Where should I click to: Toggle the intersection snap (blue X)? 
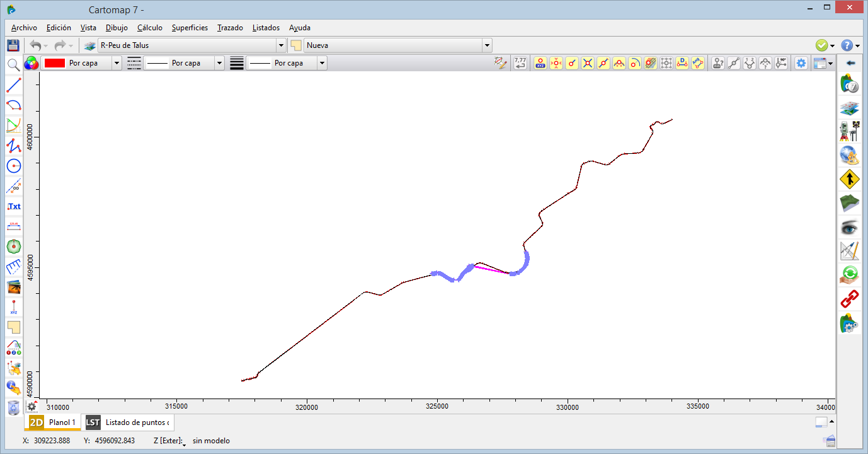pyautogui.click(x=588, y=63)
